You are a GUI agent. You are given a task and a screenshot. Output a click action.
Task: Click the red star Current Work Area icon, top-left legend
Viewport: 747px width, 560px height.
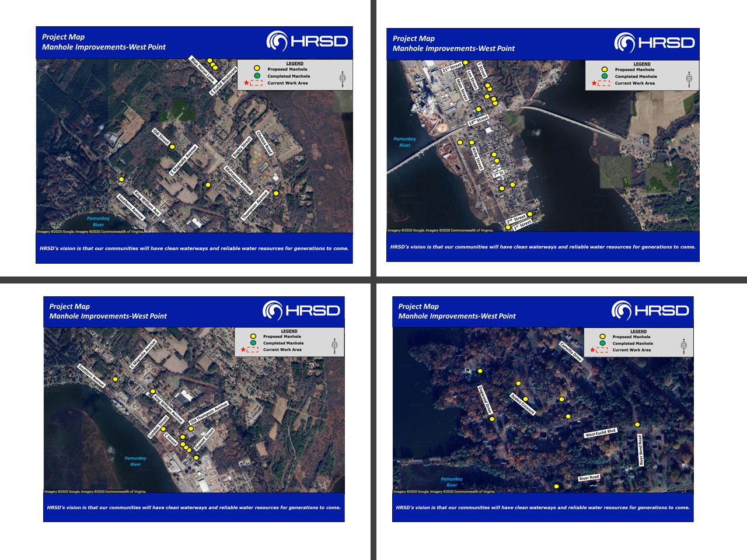click(246, 83)
